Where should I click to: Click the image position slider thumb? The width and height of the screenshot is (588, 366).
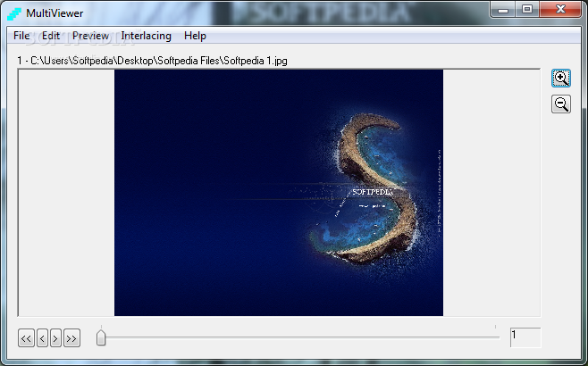click(x=101, y=337)
